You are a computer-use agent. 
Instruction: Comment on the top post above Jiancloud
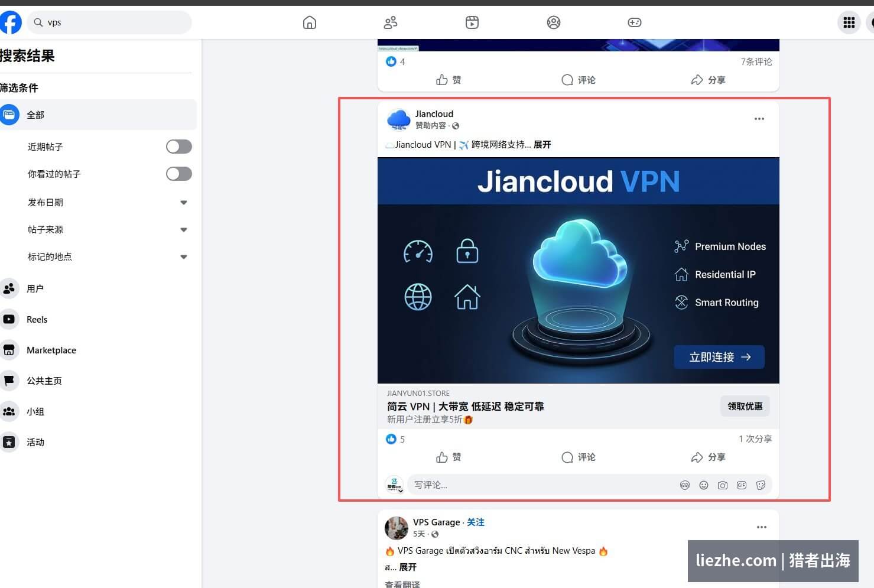(x=579, y=80)
